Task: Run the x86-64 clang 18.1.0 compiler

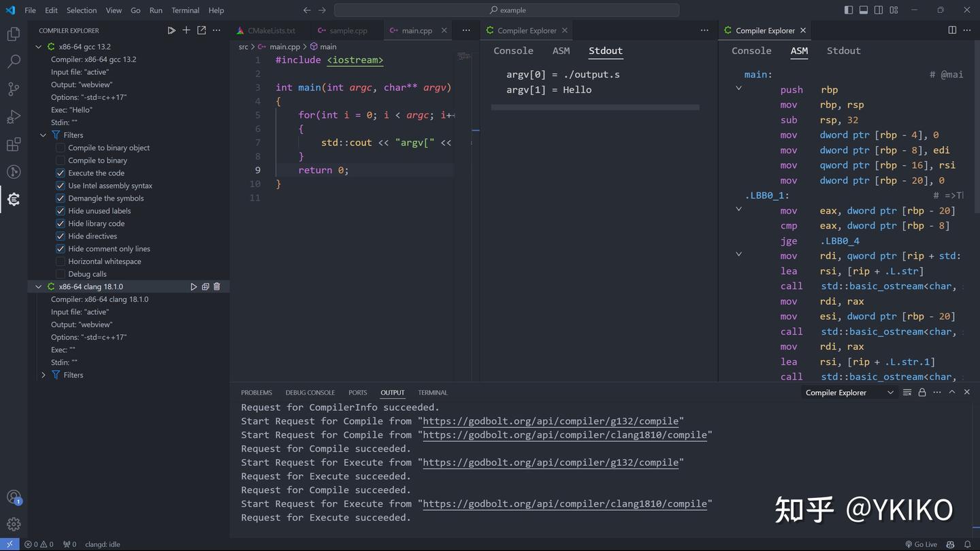Action: pos(194,287)
